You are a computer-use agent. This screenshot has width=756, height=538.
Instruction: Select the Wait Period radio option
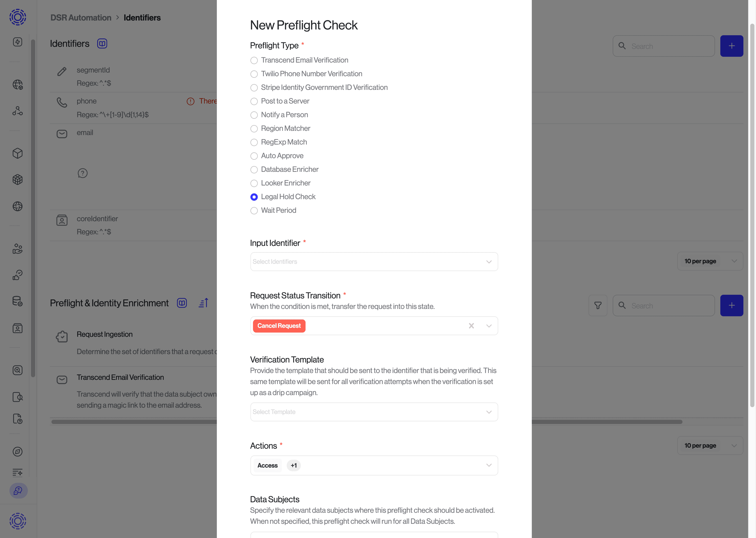(254, 211)
